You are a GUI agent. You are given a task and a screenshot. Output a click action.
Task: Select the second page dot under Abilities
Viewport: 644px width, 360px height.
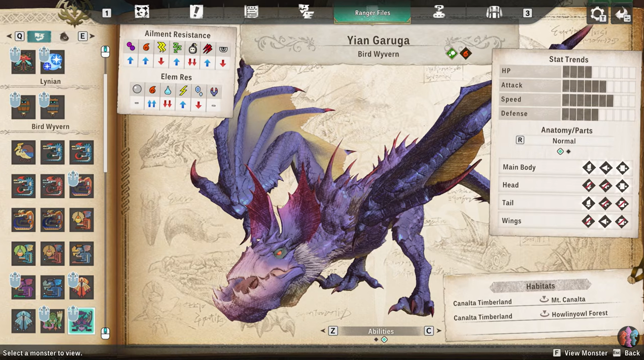384,340
